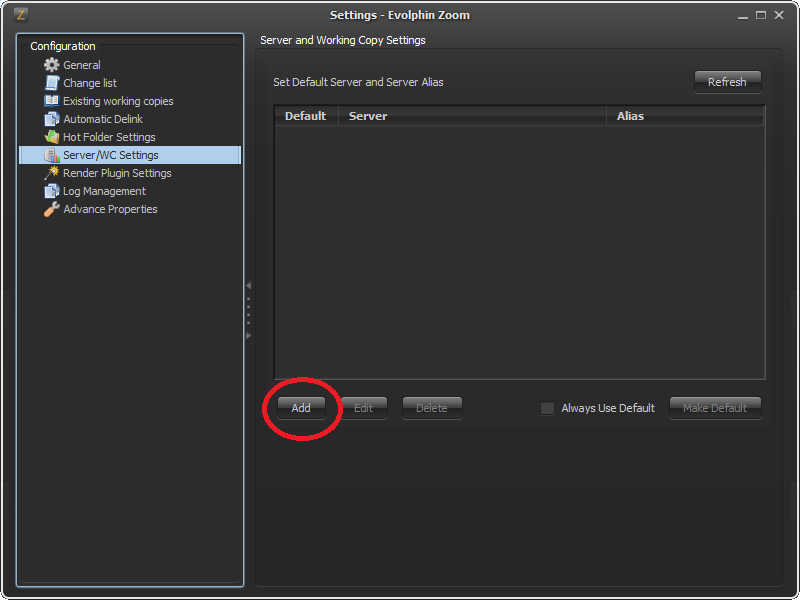Image resolution: width=800 pixels, height=600 pixels.
Task: Open Existing working copies settings
Action: (x=118, y=101)
